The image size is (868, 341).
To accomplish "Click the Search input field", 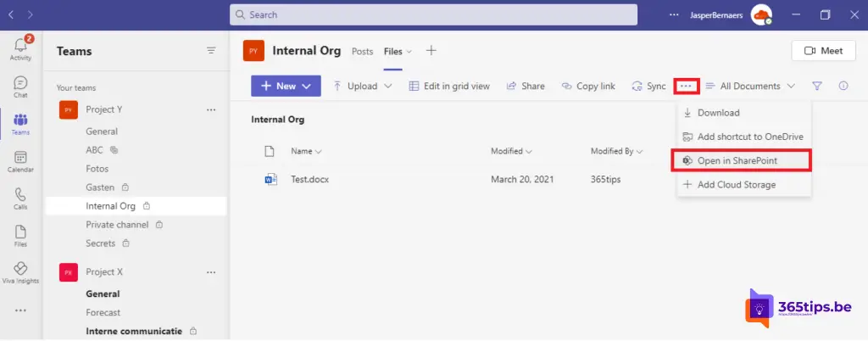I will (432, 14).
